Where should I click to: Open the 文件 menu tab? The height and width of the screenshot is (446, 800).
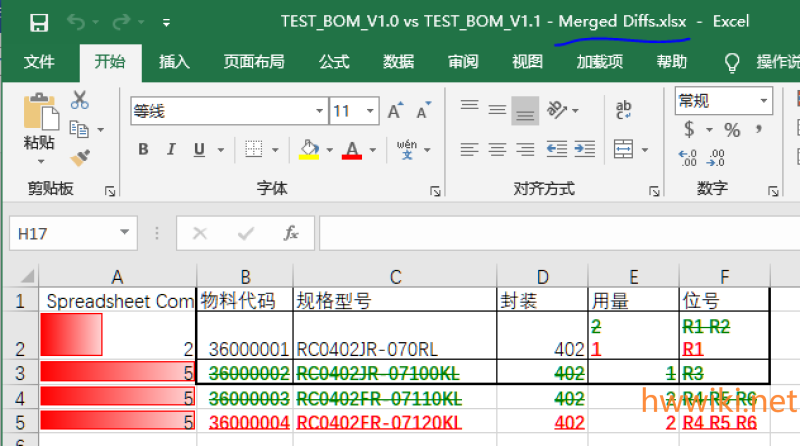39,62
